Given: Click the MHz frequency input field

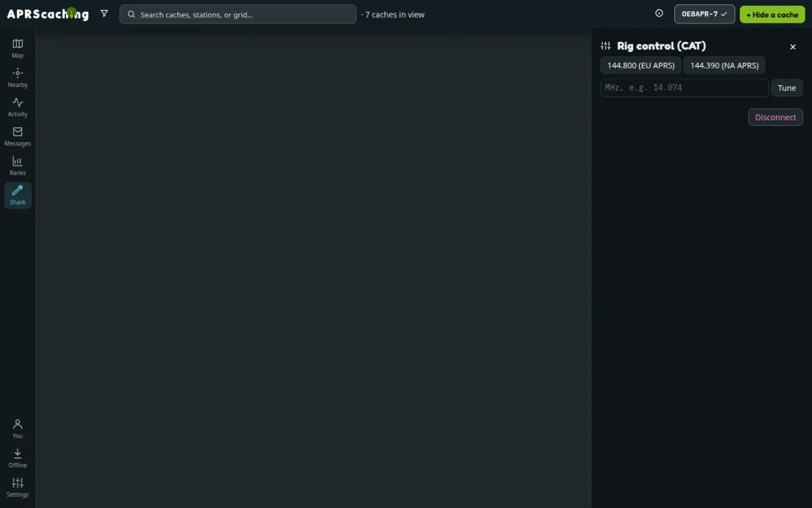Looking at the screenshot, I should pos(684,88).
